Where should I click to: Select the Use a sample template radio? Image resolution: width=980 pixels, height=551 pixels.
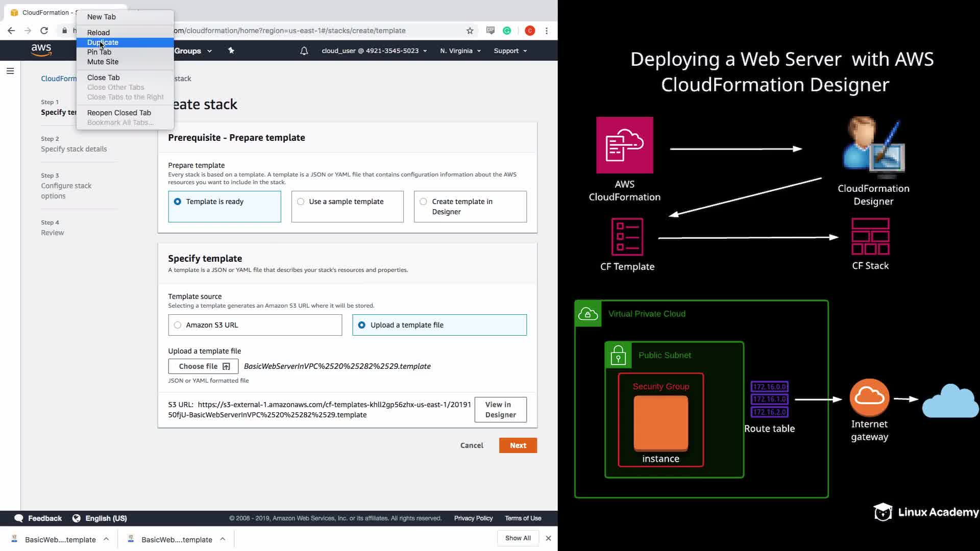[x=301, y=202]
